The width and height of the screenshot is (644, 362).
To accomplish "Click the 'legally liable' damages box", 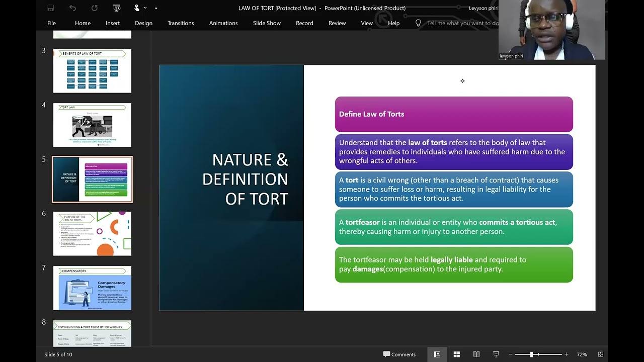I will tap(454, 264).
